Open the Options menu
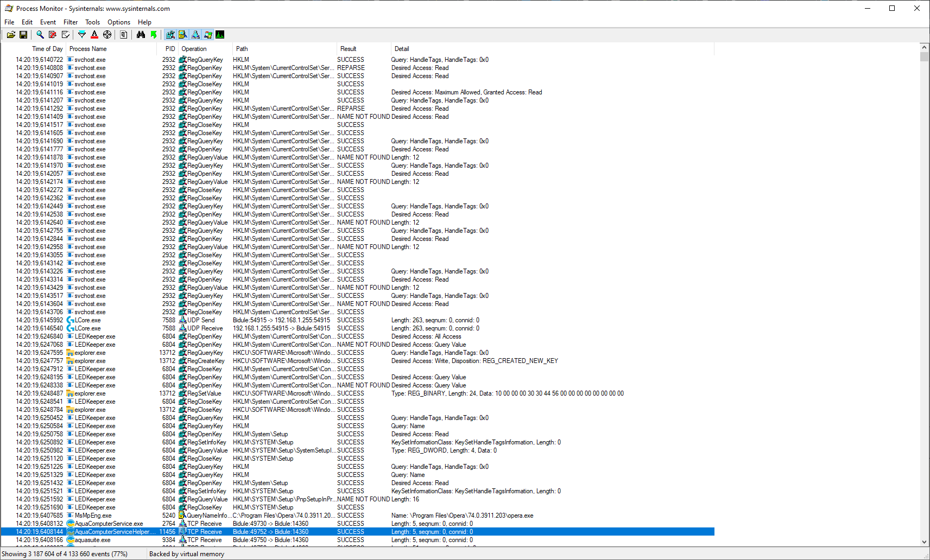The image size is (930, 560). coord(119,22)
